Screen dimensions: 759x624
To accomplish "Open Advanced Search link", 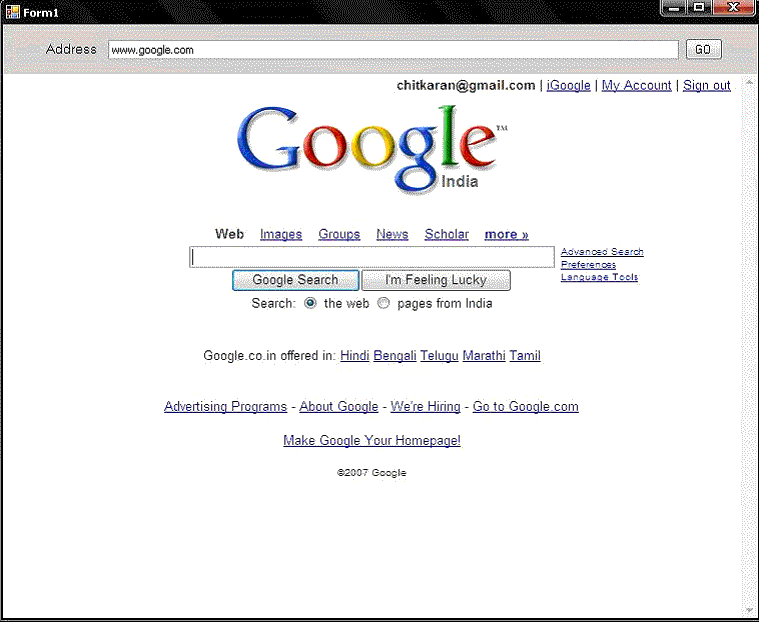I will point(602,252).
